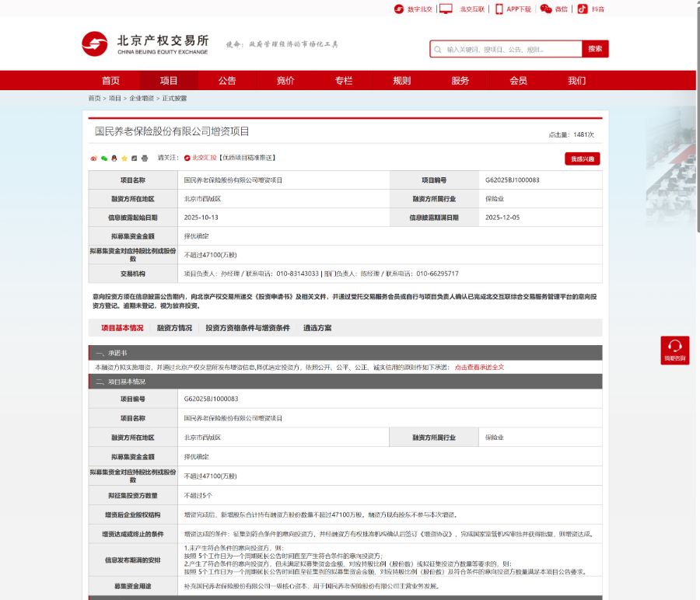Image resolution: width=700 pixels, height=600 pixels.
Task: Click the printer icon near 请关注
Action: (x=144, y=159)
